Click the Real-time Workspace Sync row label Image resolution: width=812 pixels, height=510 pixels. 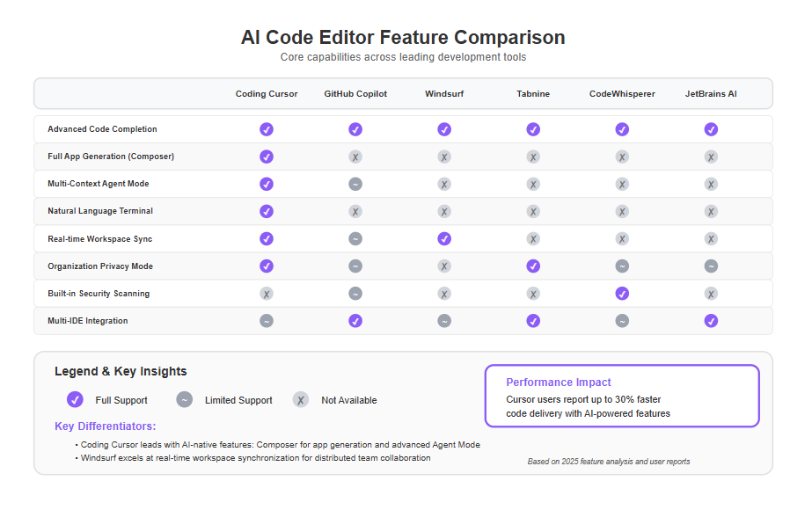(x=100, y=238)
